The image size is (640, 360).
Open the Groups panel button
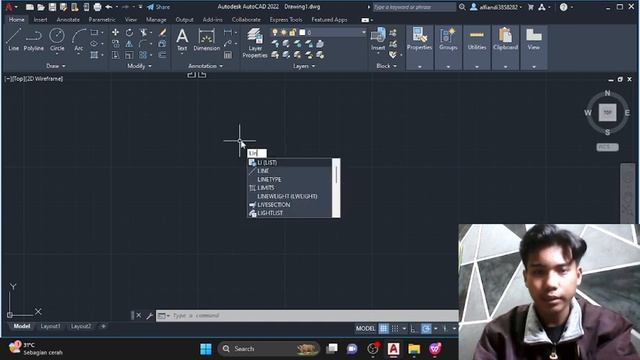pyautogui.click(x=448, y=47)
